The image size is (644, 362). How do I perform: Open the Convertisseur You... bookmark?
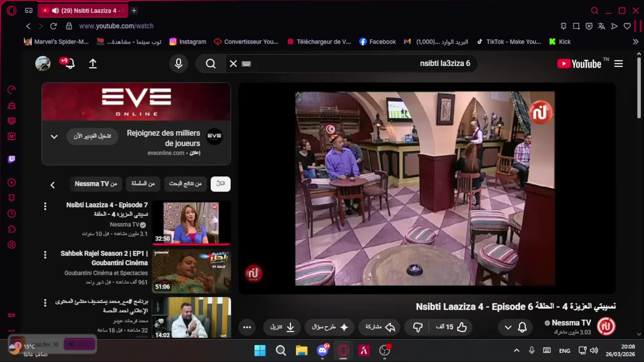coord(246,42)
